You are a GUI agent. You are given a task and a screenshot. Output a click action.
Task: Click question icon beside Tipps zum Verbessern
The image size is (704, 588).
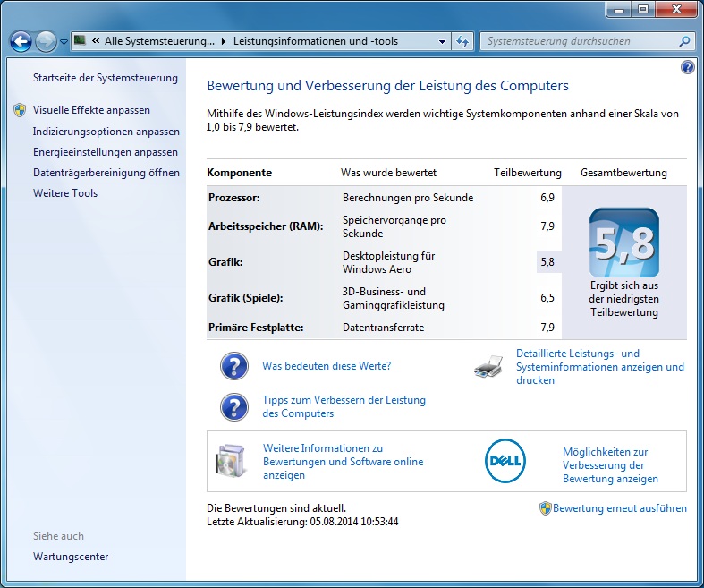tap(233, 407)
